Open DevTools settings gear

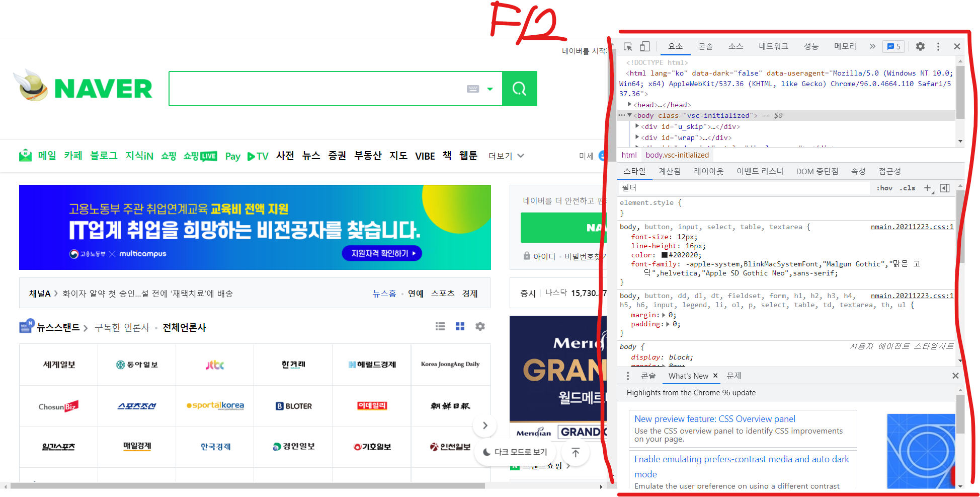pyautogui.click(x=920, y=46)
